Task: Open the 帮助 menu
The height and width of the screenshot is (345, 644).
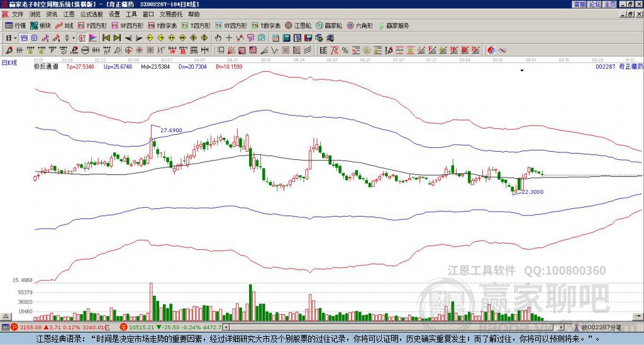Action: click(x=194, y=14)
